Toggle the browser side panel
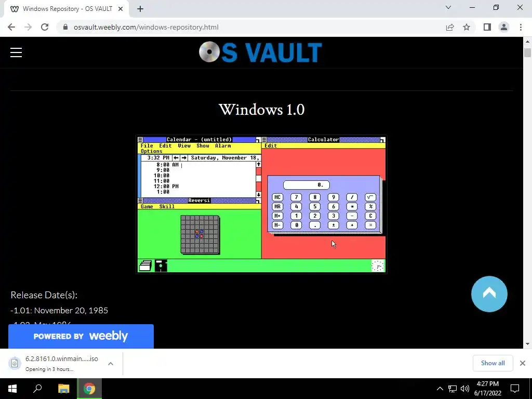The height and width of the screenshot is (399, 532). [x=487, y=27]
